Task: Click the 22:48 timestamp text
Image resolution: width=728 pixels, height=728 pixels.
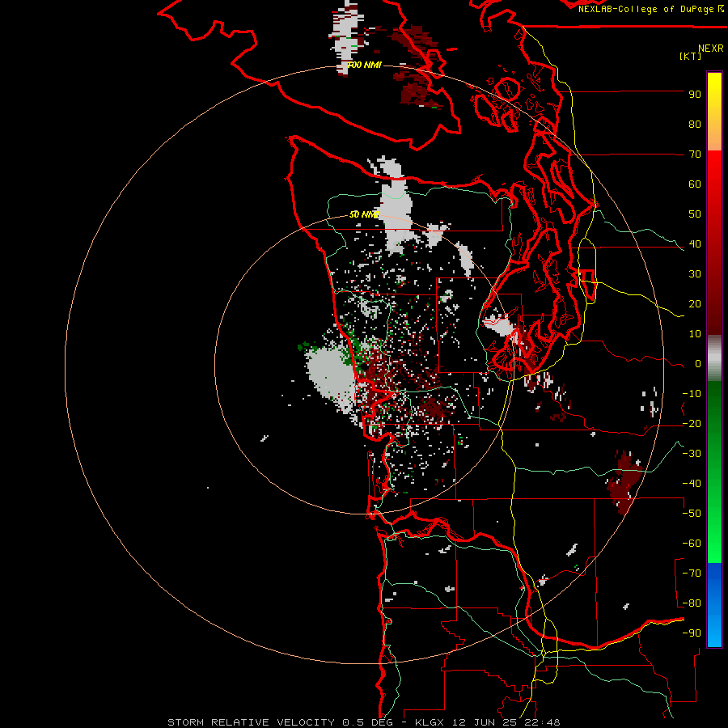Action: point(542,722)
